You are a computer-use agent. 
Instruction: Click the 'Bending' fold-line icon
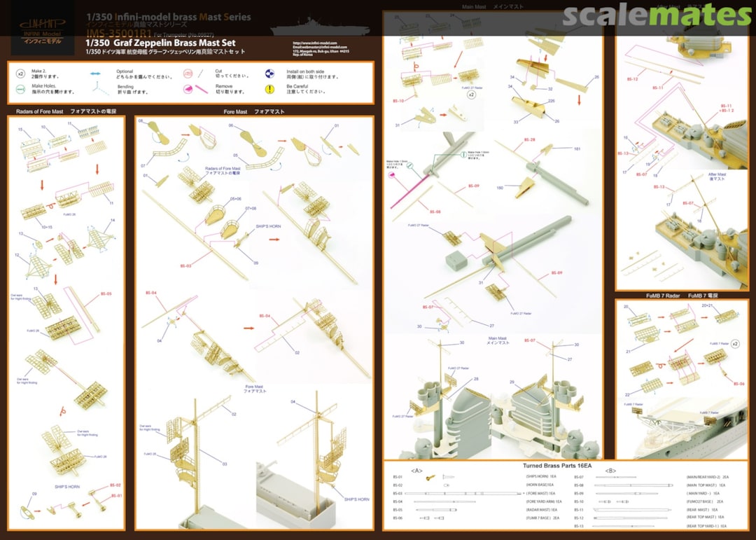96,90
